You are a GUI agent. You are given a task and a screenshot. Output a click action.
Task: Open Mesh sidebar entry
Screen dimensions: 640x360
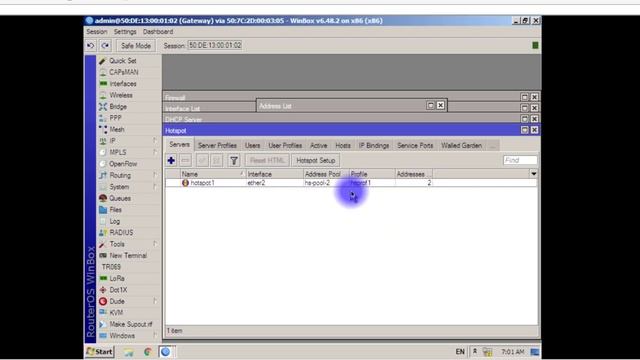click(x=117, y=129)
